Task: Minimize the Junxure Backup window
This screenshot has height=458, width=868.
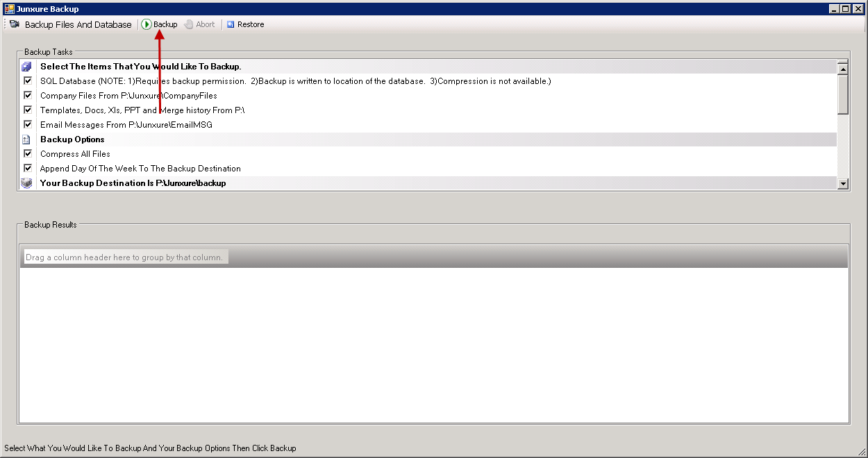Action: click(835, 9)
